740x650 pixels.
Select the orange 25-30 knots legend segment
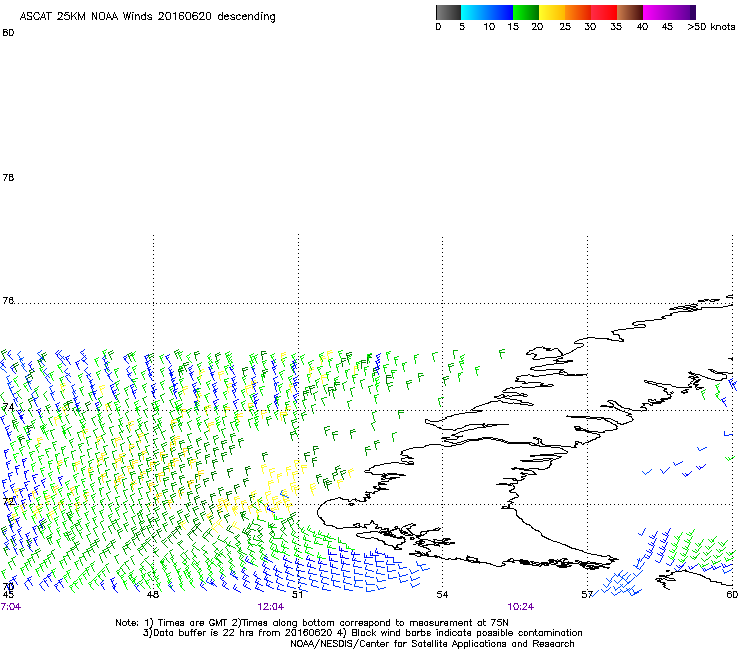click(578, 12)
